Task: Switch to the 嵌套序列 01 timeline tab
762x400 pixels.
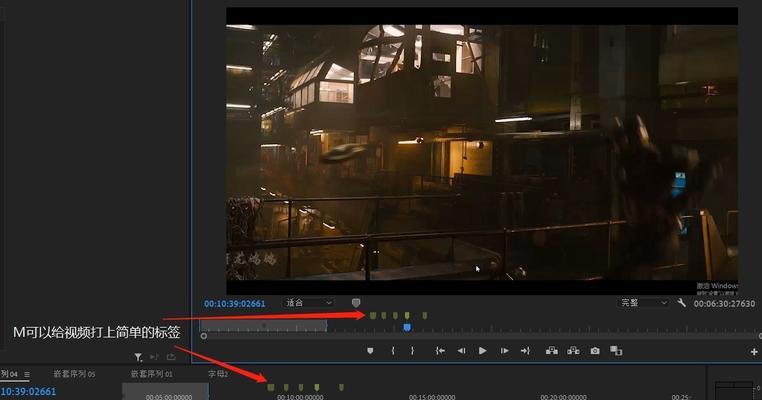Action: point(152,374)
